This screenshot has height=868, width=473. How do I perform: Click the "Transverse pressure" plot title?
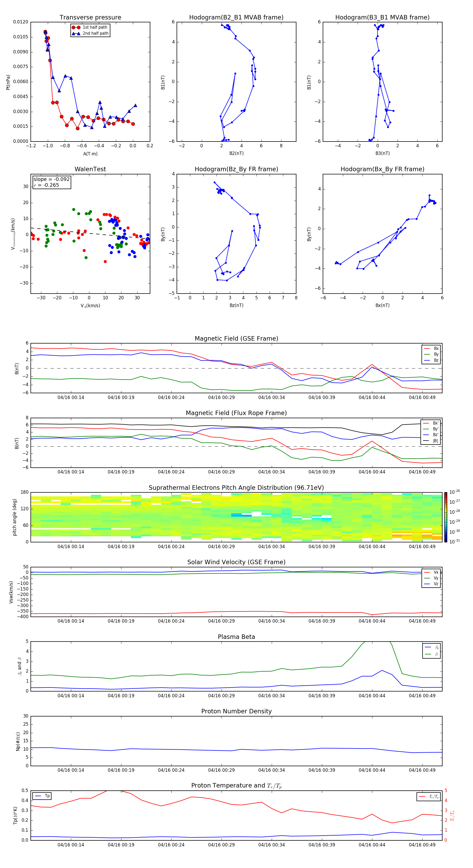[x=90, y=18]
